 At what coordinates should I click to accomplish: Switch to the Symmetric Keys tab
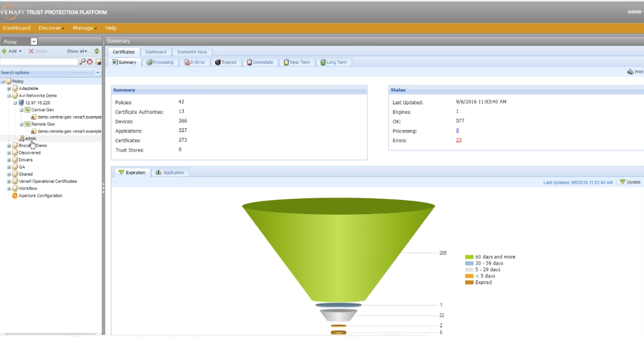(x=192, y=52)
